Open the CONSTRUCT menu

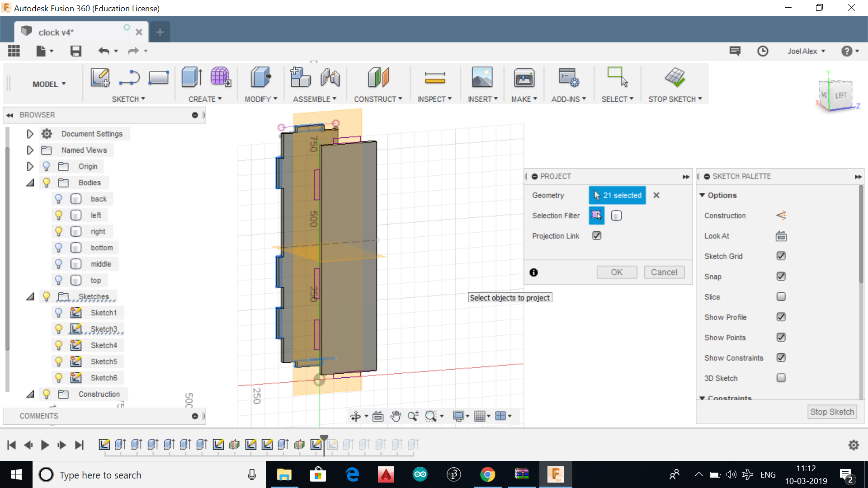tap(377, 99)
